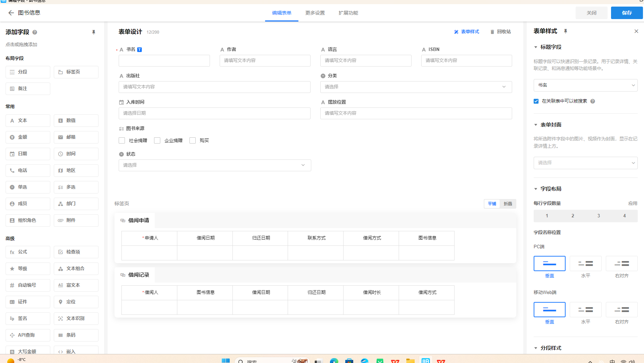Viewport: 644px width, 363px height.
Task: Add a 定位 location field
Action: (76, 302)
